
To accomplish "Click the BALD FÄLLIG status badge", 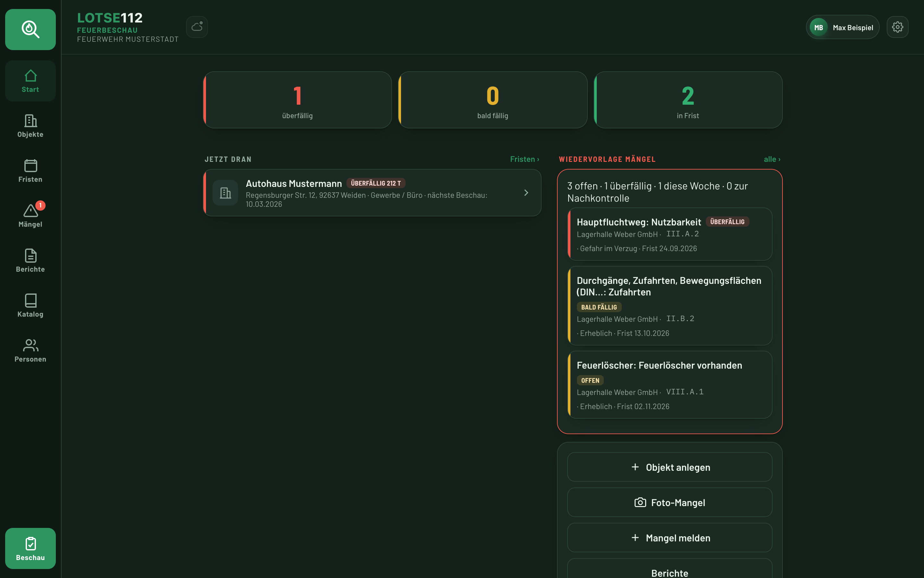I will point(599,307).
